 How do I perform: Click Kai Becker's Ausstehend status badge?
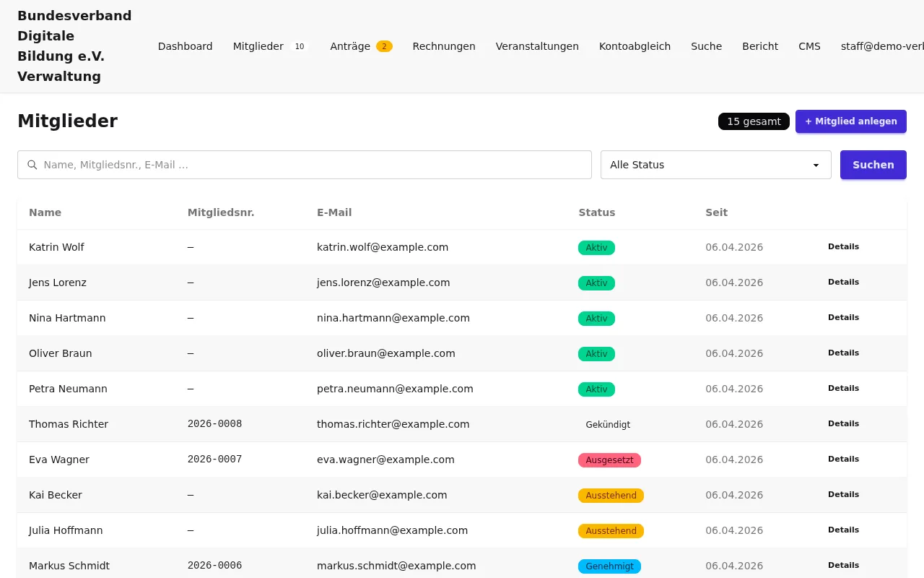(x=611, y=496)
